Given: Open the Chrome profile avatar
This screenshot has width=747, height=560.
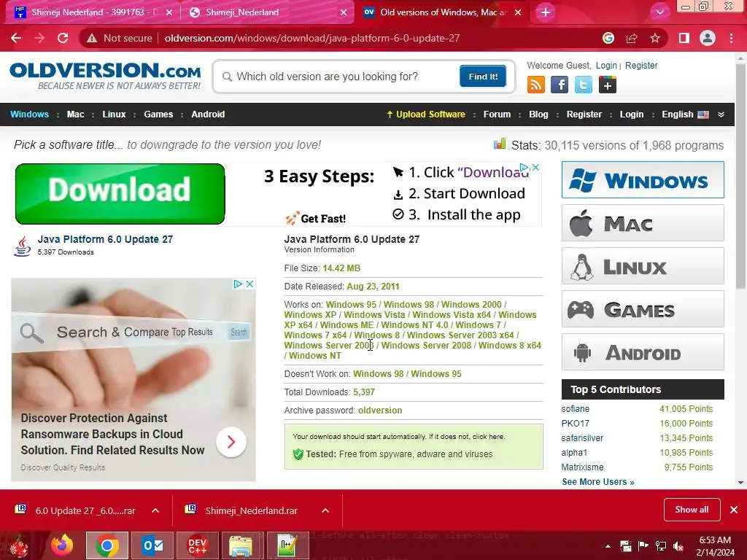Looking at the screenshot, I should pos(708,38).
